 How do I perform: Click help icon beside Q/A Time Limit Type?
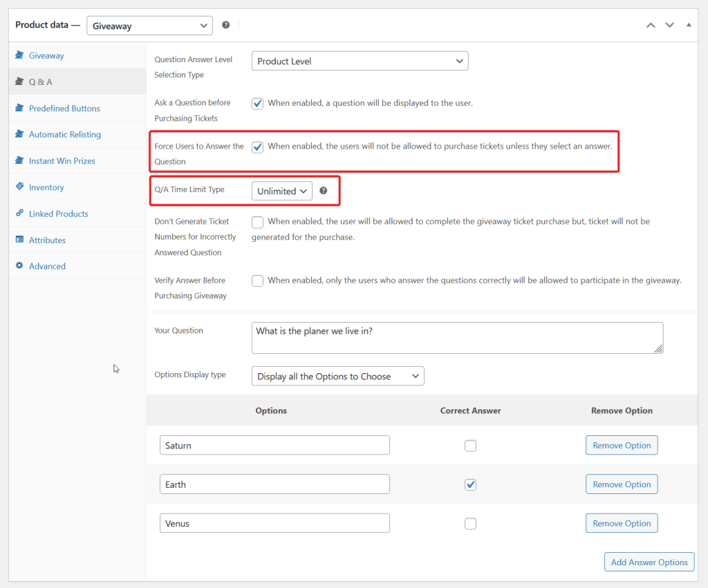click(323, 191)
